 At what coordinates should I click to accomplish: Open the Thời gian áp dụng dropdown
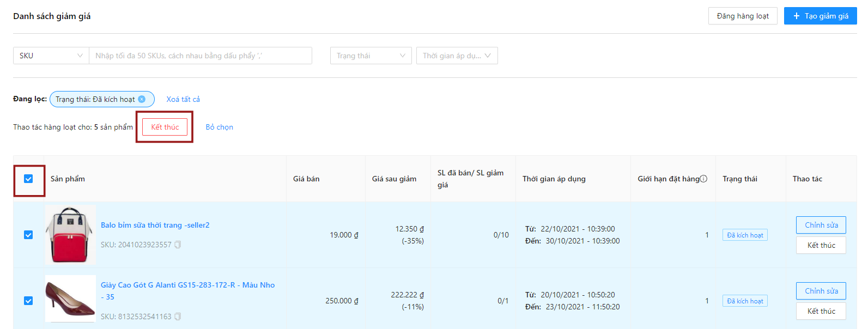[457, 56]
